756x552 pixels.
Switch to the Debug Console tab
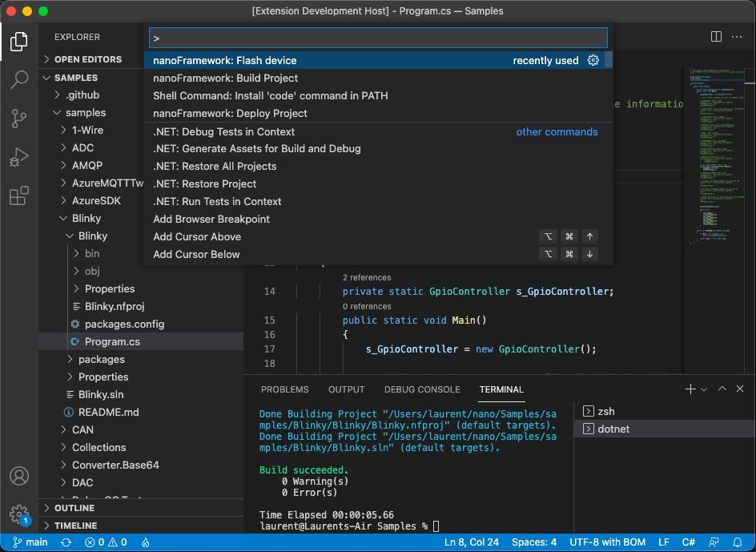(422, 389)
